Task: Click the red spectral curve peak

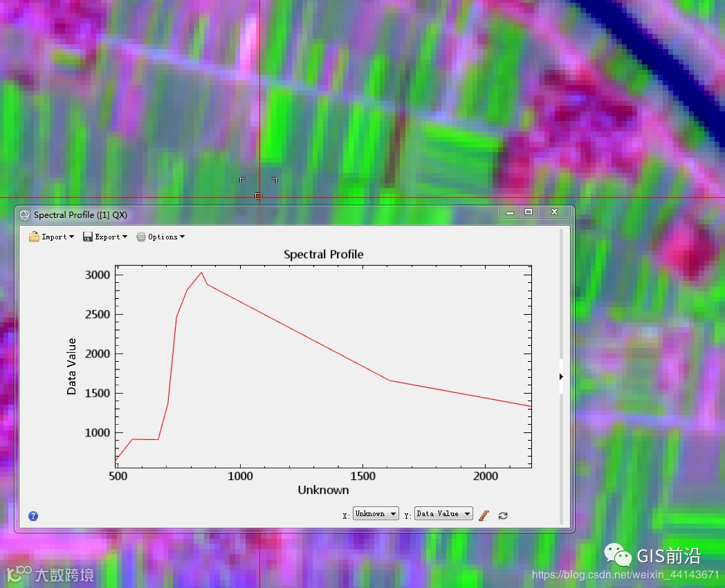Action: click(x=201, y=273)
